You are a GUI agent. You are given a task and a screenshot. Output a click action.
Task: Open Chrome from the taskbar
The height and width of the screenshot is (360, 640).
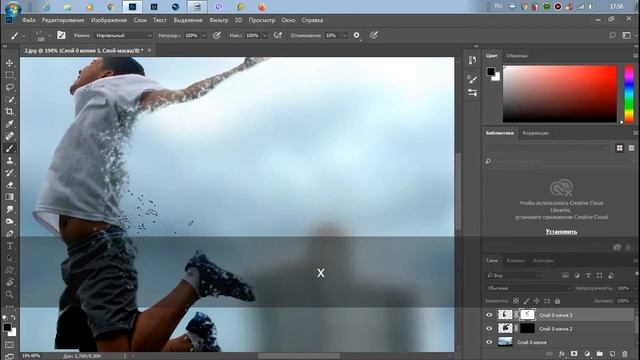(x=111, y=7)
